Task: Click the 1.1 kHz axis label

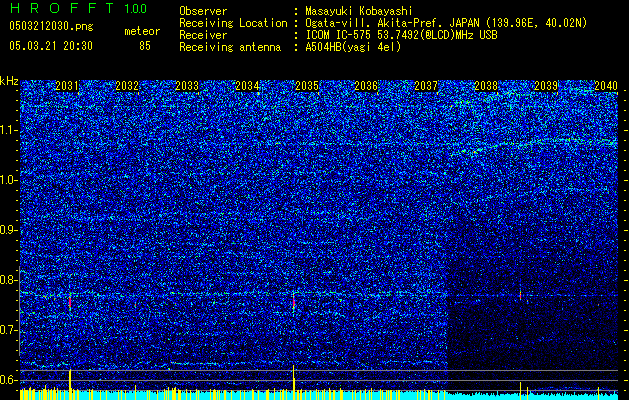Action: click(x=9, y=130)
